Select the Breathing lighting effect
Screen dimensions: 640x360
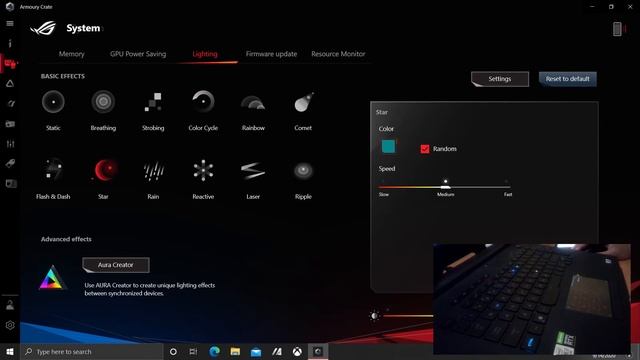[x=103, y=102]
